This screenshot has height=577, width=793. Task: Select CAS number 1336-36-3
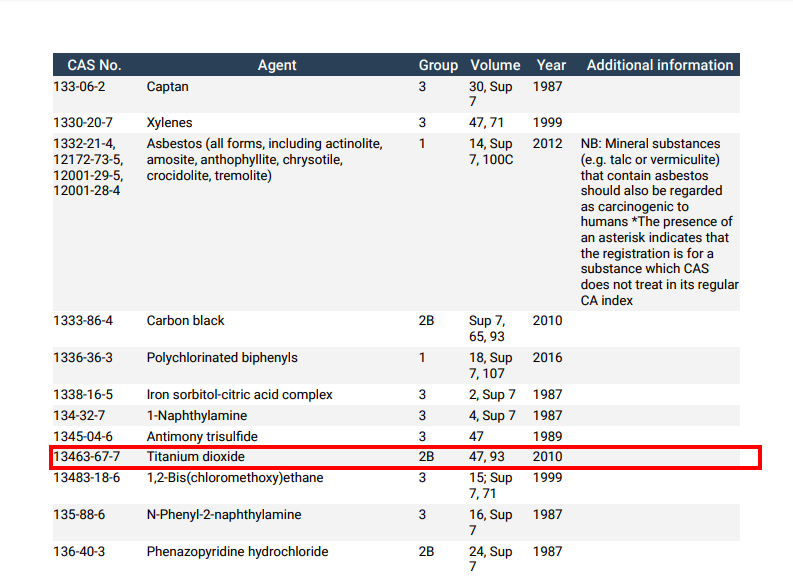tap(83, 358)
